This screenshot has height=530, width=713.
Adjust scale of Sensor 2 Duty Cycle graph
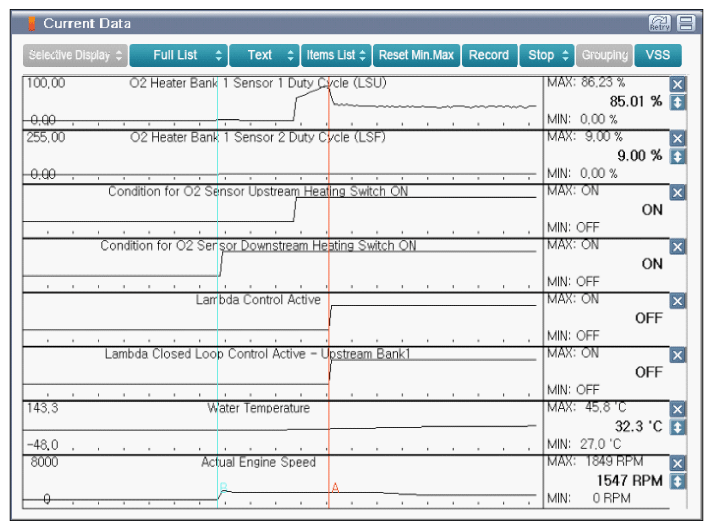point(678,156)
